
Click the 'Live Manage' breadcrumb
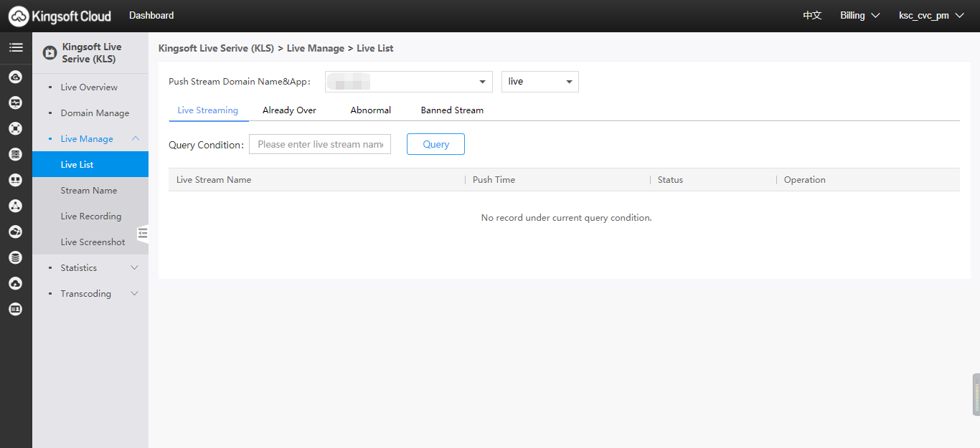[316, 49]
